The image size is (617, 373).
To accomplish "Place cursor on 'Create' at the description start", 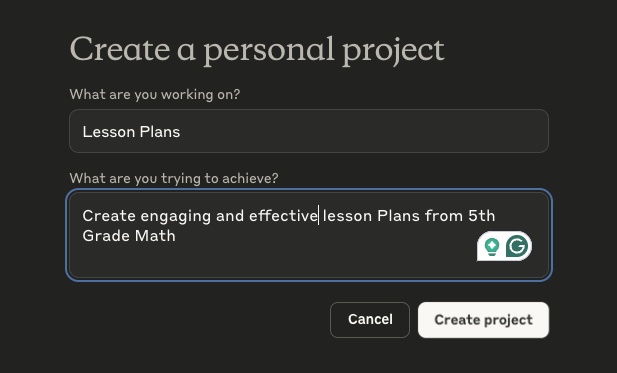I will click(x=109, y=216).
